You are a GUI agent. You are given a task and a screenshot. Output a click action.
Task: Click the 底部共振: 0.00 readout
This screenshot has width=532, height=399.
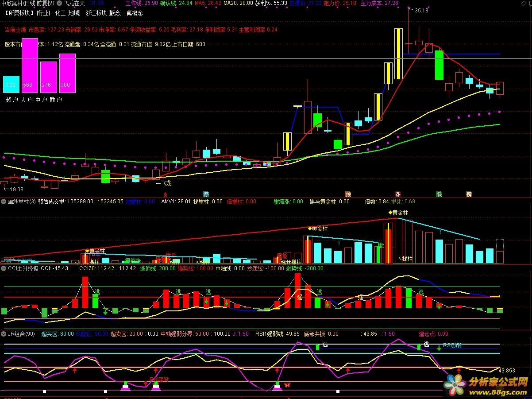[321, 334]
